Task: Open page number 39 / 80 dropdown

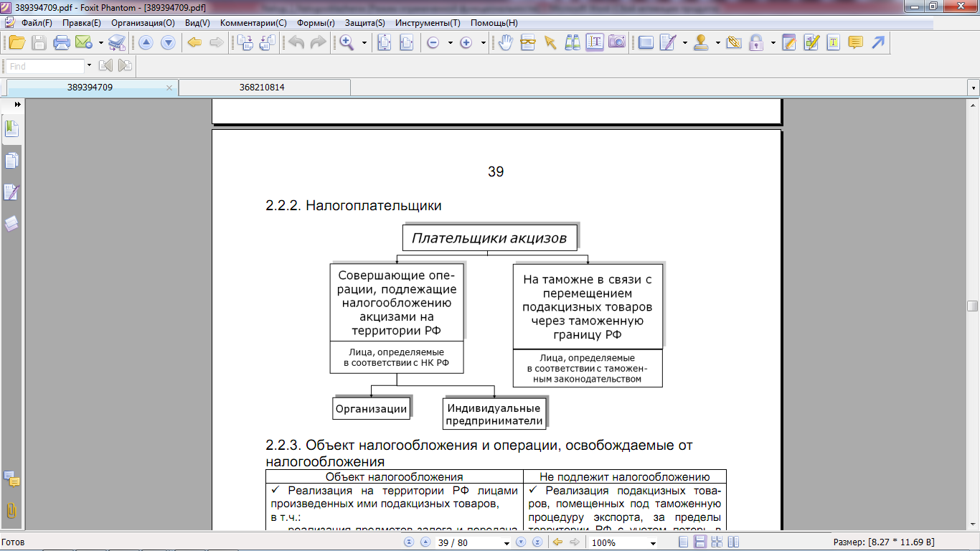Action: click(x=507, y=542)
